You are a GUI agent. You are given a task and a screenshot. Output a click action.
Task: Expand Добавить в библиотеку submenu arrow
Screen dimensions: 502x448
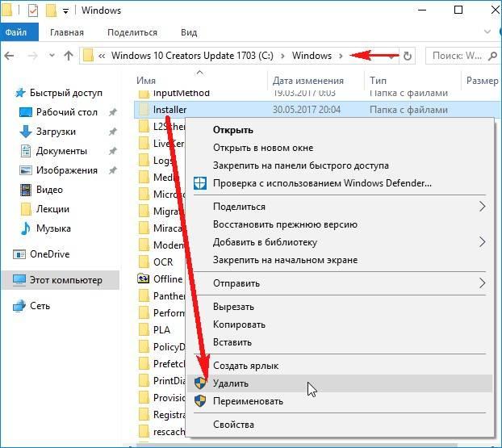tap(483, 242)
